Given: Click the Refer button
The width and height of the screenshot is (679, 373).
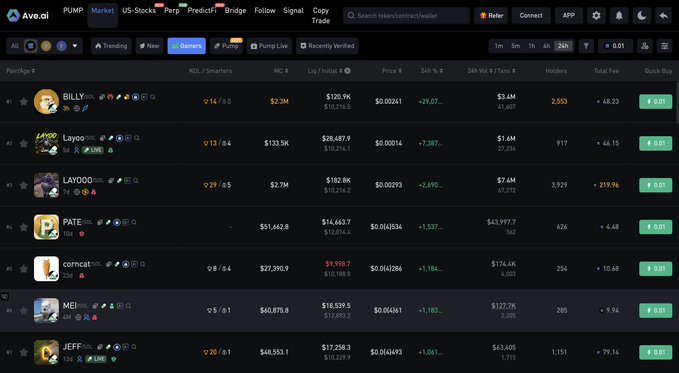Looking at the screenshot, I should [x=491, y=16].
